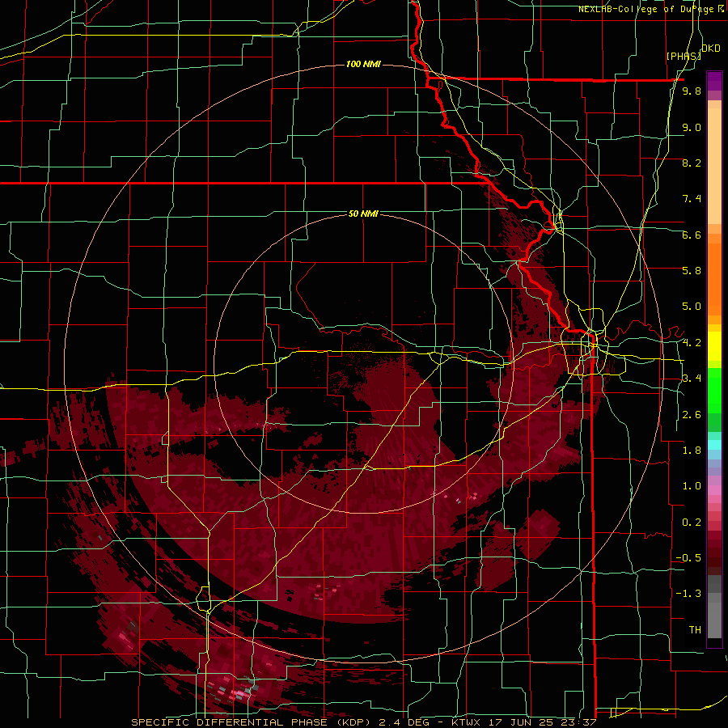Click the 8.2 value on the scale
The height and width of the screenshot is (728, 728).
pos(692,163)
